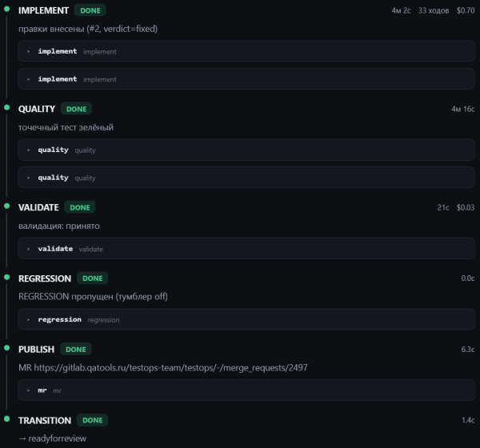
Task: Expand the regression step arrow
Action: pyautogui.click(x=29, y=319)
